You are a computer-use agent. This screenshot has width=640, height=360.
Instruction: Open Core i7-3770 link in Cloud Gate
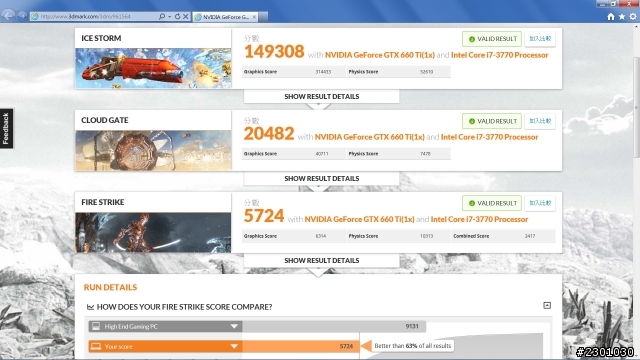489,137
